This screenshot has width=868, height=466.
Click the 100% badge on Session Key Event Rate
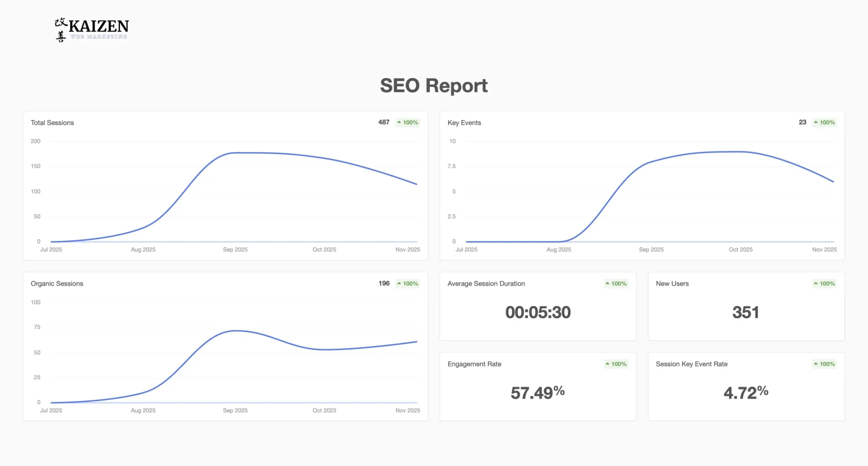(x=824, y=364)
